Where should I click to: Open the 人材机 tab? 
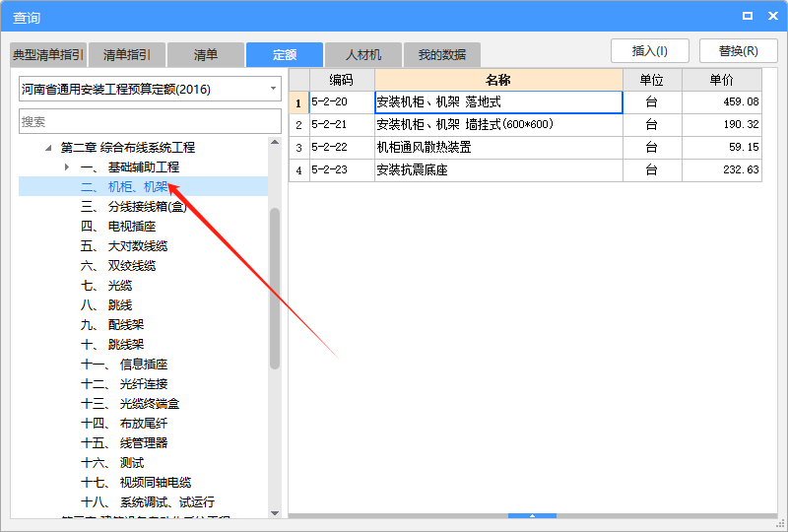[363, 55]
